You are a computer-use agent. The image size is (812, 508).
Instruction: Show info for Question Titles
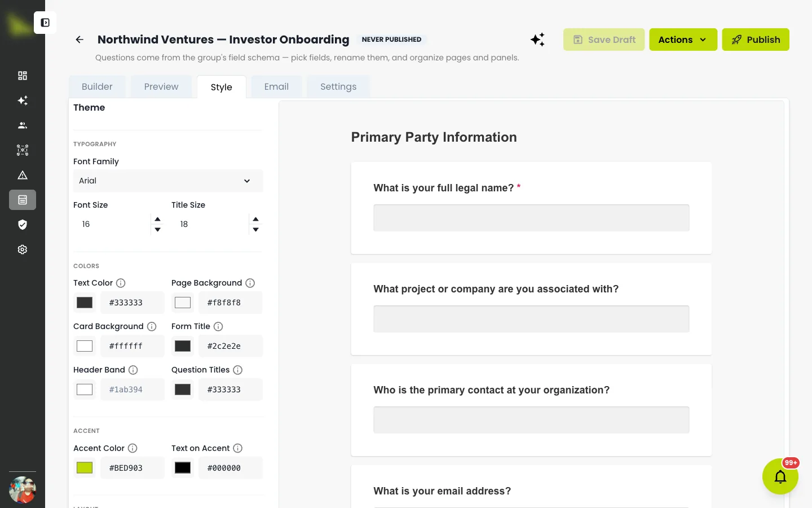[x=238, y=370]
